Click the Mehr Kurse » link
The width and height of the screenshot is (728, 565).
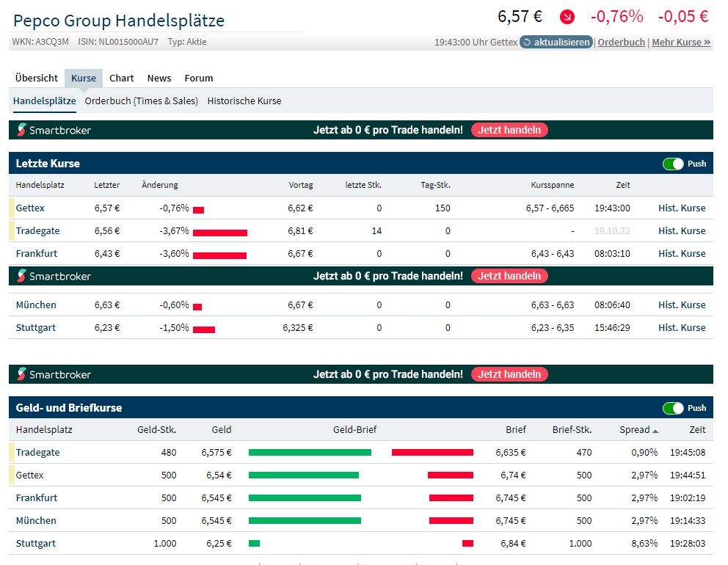pos(681,43)
